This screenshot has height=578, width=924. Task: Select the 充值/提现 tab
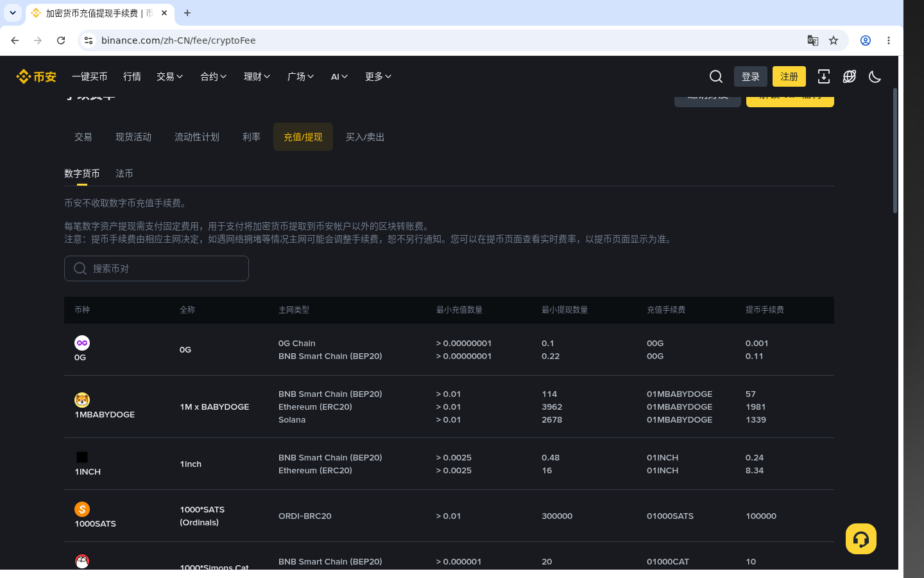[303, 137]
